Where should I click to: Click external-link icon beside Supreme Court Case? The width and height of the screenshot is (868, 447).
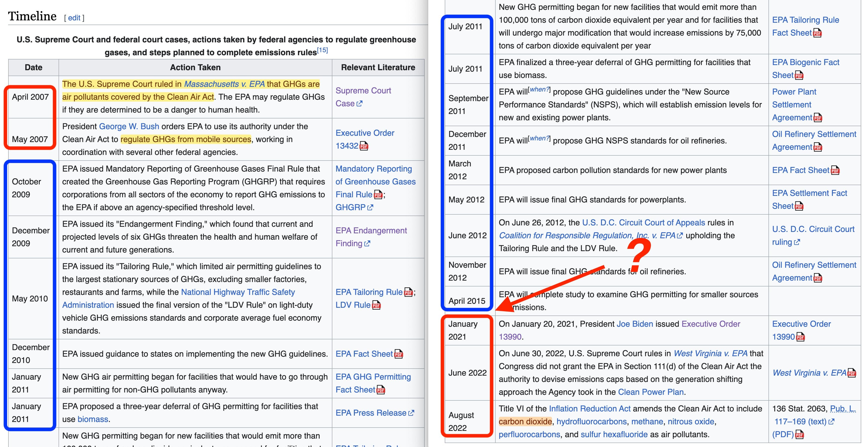(x=360, y=104)
